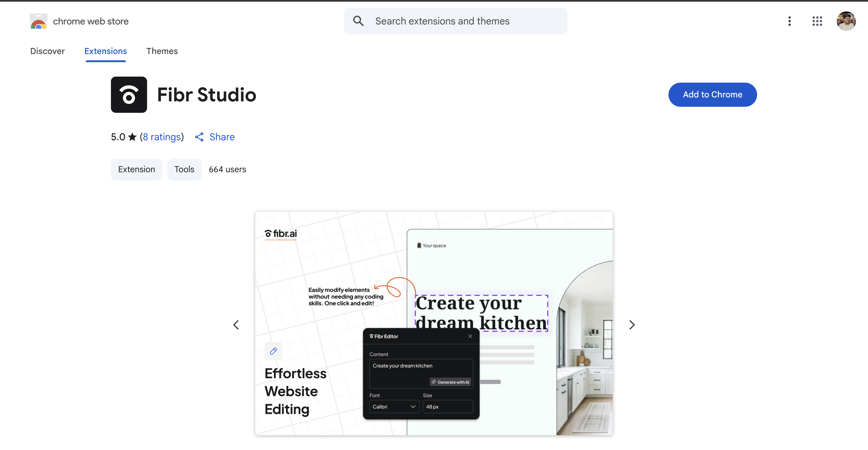Click the search magnifier icon
Image resolution: width=868 pixels, height=450 pixels.
358,21
